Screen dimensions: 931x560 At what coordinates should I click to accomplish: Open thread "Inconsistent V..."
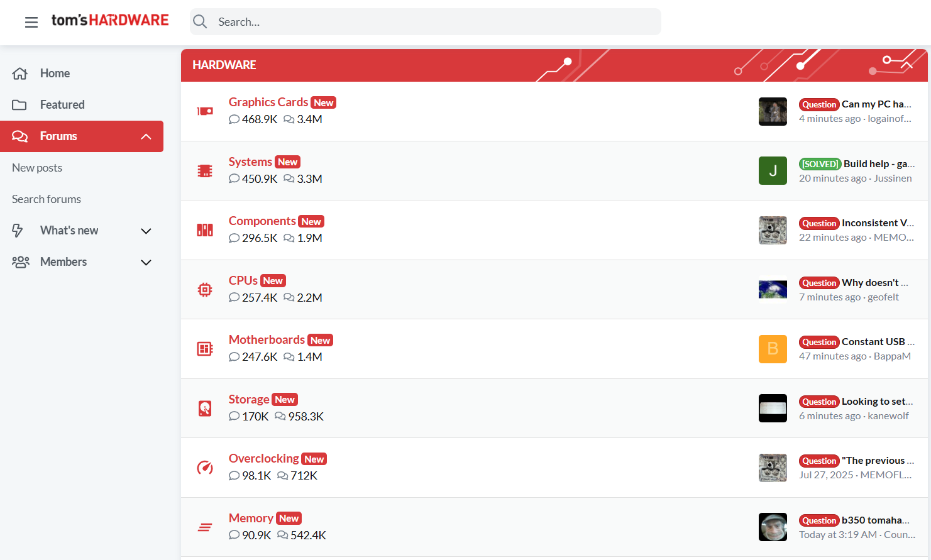tap(878, 223)
